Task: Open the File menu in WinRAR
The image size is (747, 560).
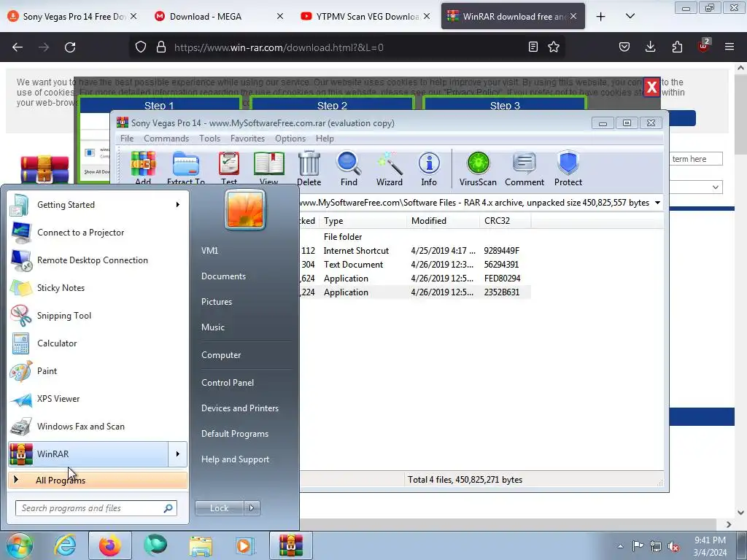Action: tap(127, 139)
